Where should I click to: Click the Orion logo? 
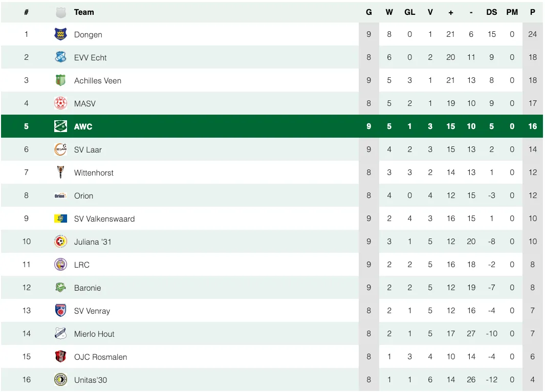(x=60, y=195)
